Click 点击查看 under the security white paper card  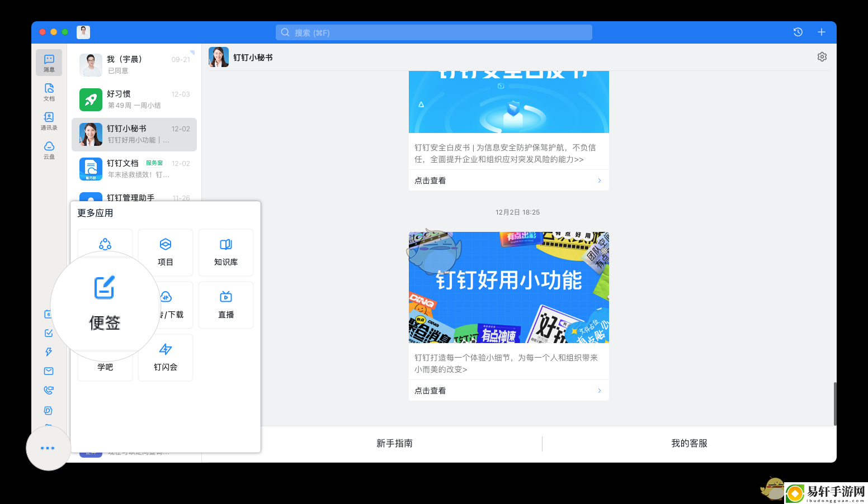coord(430,180)
